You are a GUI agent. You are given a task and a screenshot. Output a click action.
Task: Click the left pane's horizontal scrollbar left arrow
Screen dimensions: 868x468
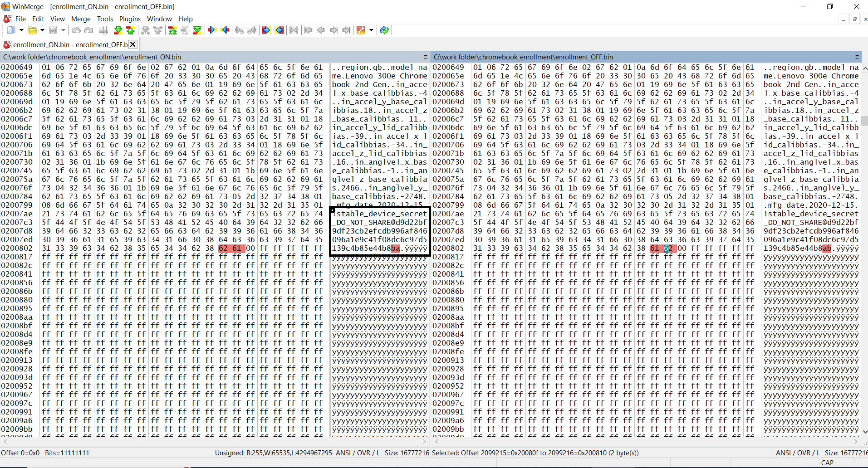tap(5, 441)
